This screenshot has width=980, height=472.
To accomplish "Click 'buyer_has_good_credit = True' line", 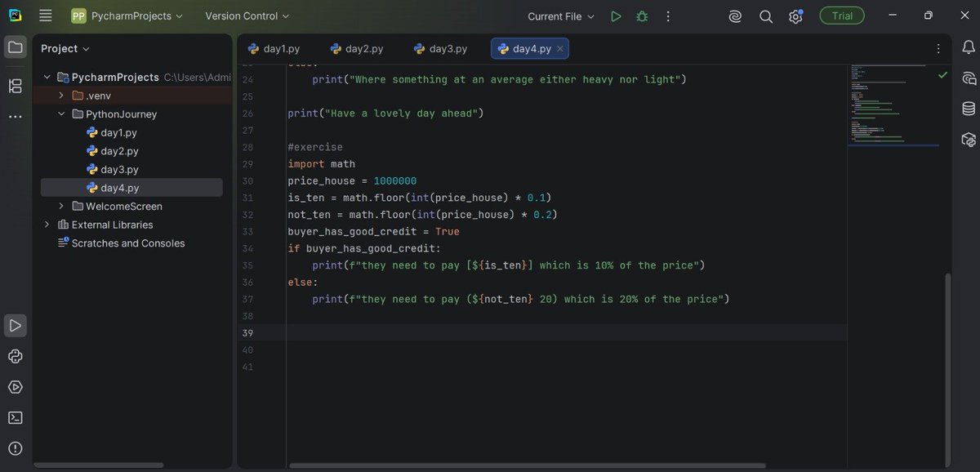I will click(373, 232).
